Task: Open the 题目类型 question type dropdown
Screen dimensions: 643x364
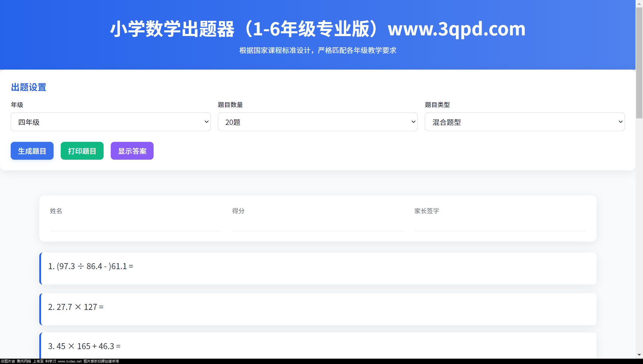Action: [524, 122]
